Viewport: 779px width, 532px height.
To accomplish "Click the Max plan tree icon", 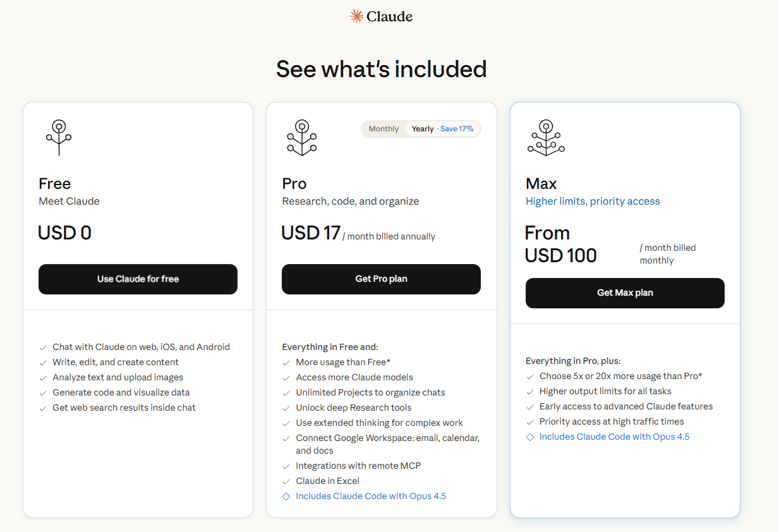I will [x=546, y=137].
